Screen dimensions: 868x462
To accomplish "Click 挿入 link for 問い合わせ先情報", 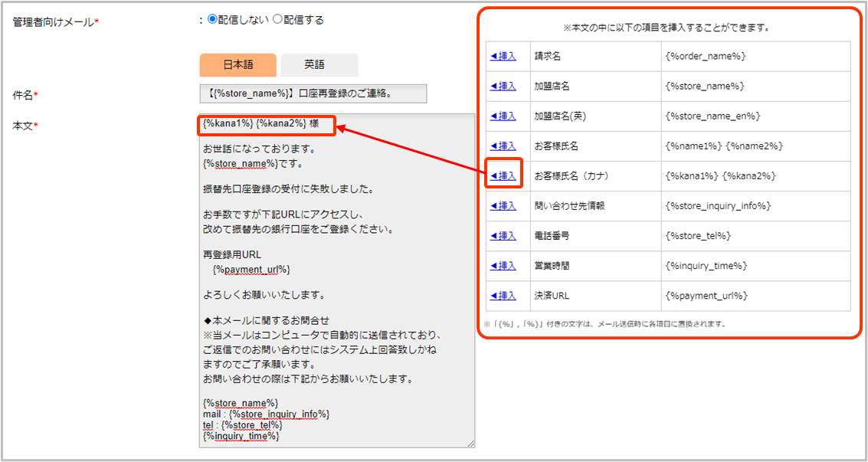I will pyautogui.click(x=503, y=206).
